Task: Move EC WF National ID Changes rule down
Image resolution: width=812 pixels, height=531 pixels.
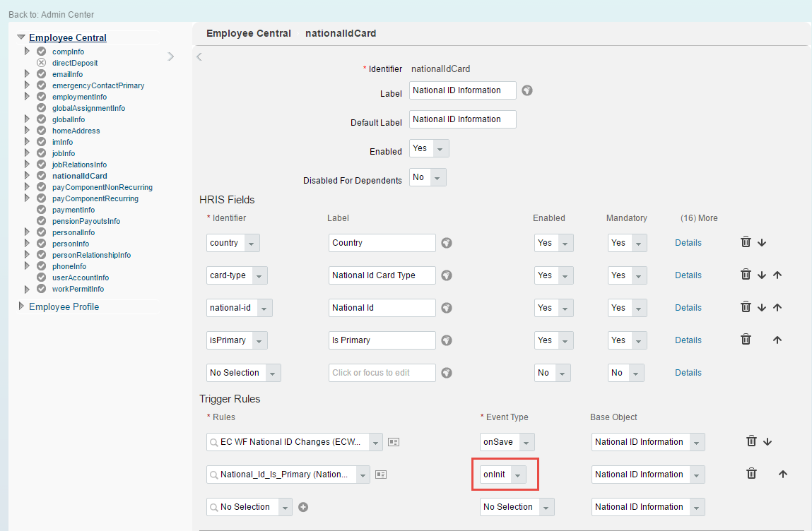Action: point(767,442)
